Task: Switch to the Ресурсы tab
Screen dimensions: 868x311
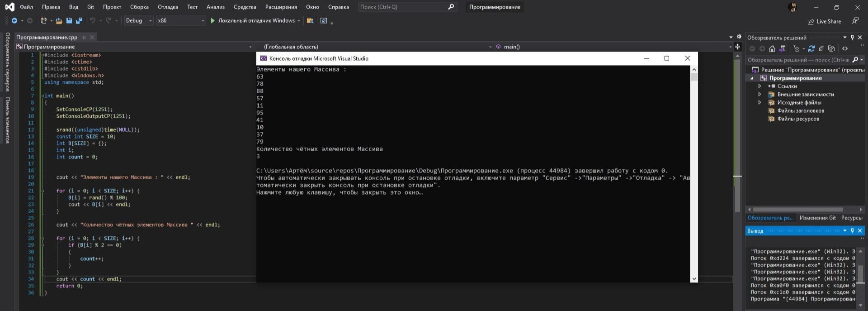Action: [852, 218]
